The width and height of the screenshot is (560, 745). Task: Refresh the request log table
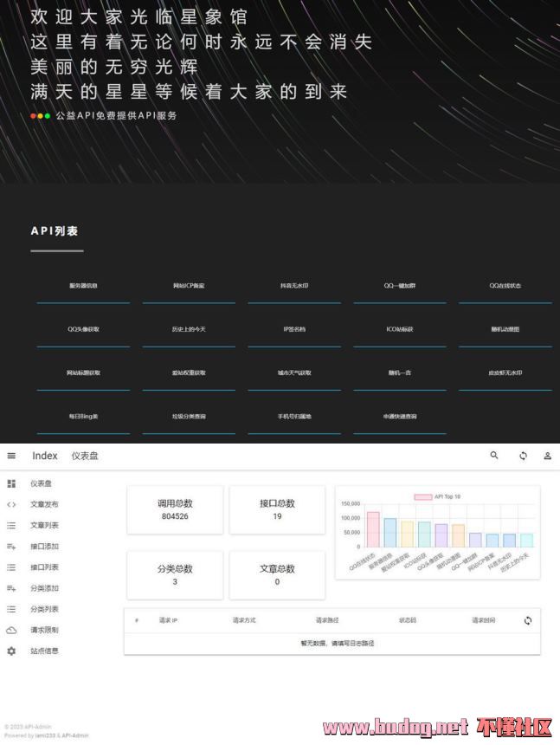coord(527,620)
